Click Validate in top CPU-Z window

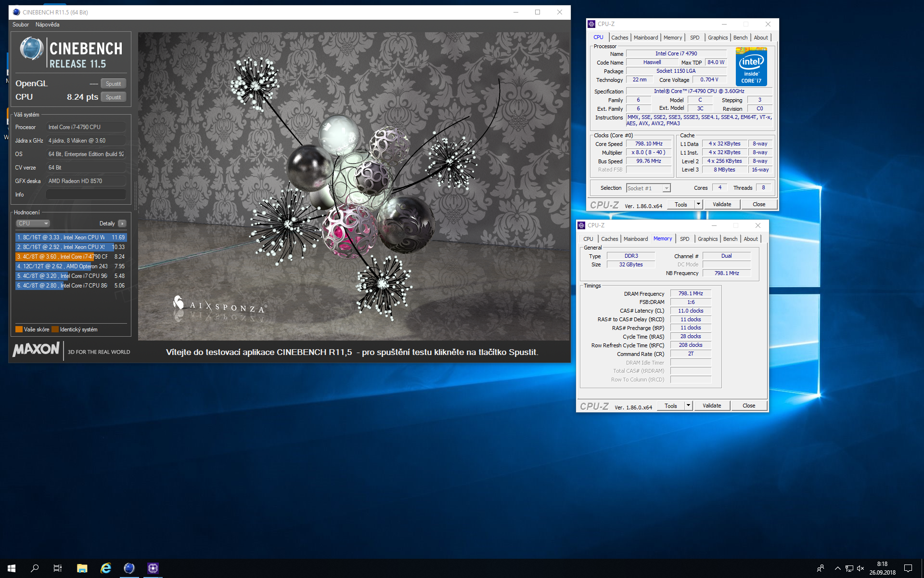pyautogui.click(x=722, y=204)
